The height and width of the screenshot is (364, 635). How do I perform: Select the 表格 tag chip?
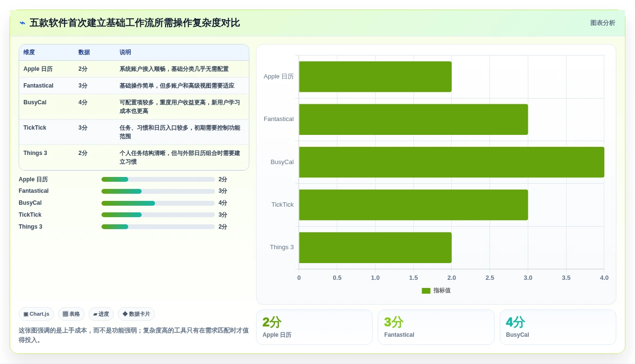pyautogui.click(x=71, y=314)
